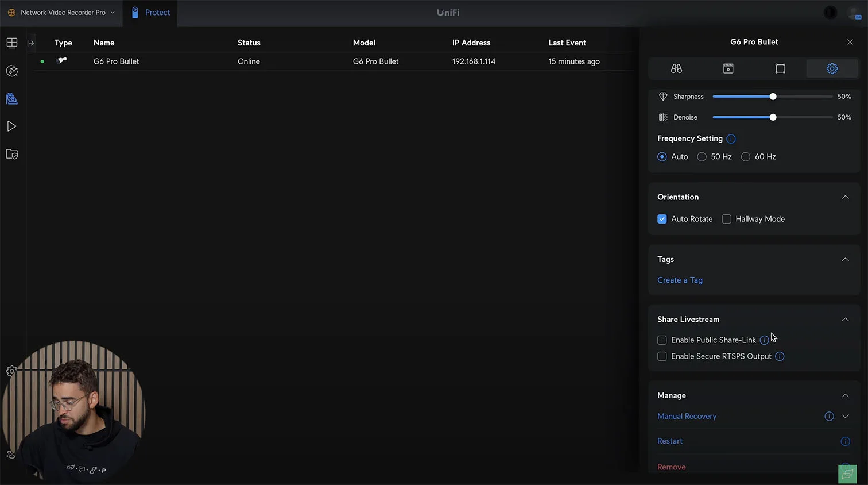Enable the Hallway Mode checkbox
Screen dimensions: 868x485
tap(726, 219)
